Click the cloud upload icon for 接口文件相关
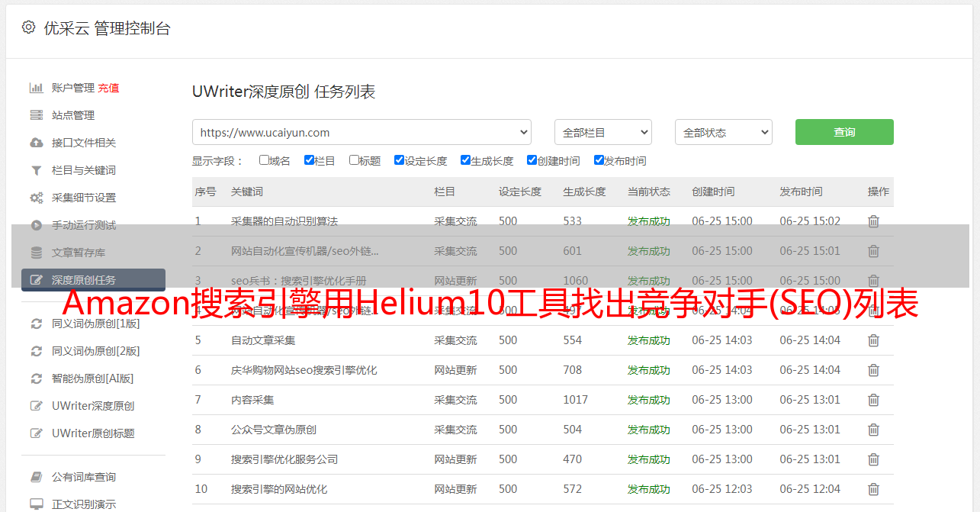The height and width of the screenshot is (512, 980). pyautogui.click(x=36, y=143)
